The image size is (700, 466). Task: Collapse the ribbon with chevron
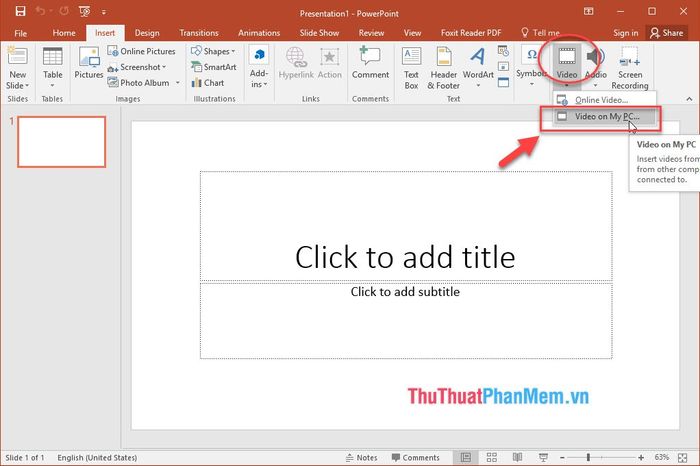pos(689,99)
